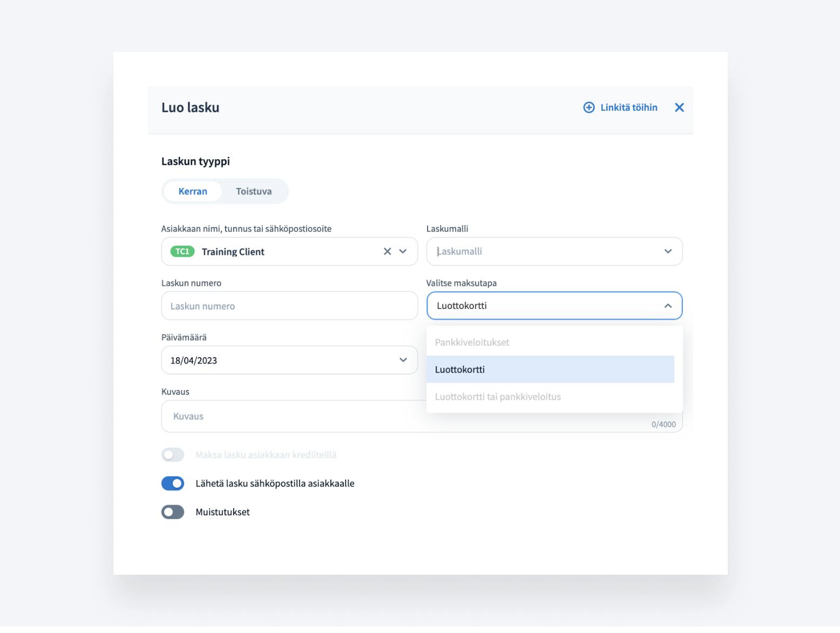Switch to the Toistuva invoice type

pos(254,191)
